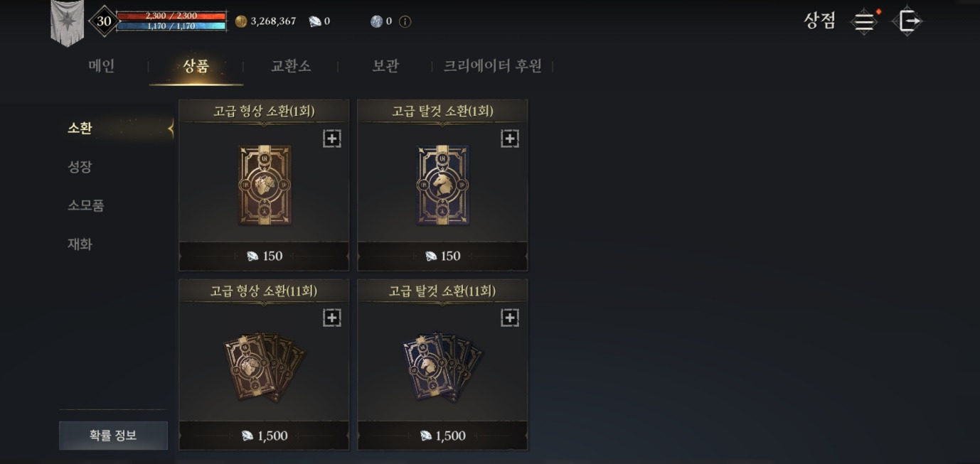Click the gold coin currency icon

coord(241,21)
